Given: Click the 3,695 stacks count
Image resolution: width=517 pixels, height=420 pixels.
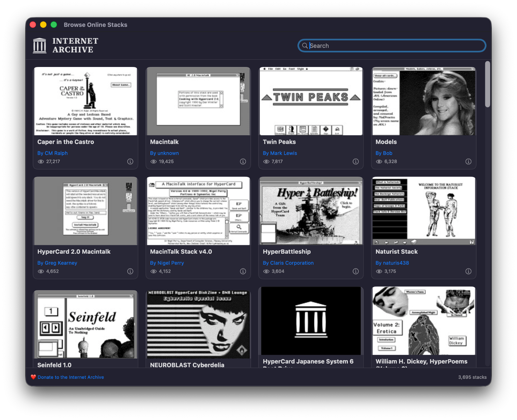Looking at the screenshot, I should 472,377.
